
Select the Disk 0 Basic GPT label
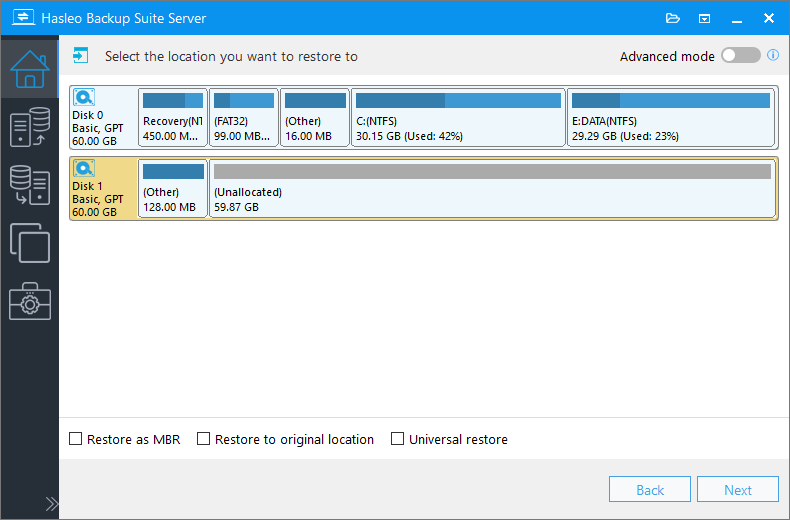(97, 128)
